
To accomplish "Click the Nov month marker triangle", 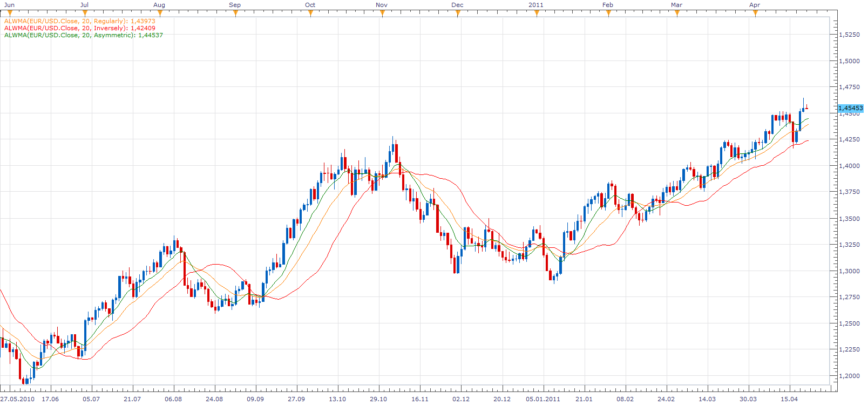I will pos(382,13).
